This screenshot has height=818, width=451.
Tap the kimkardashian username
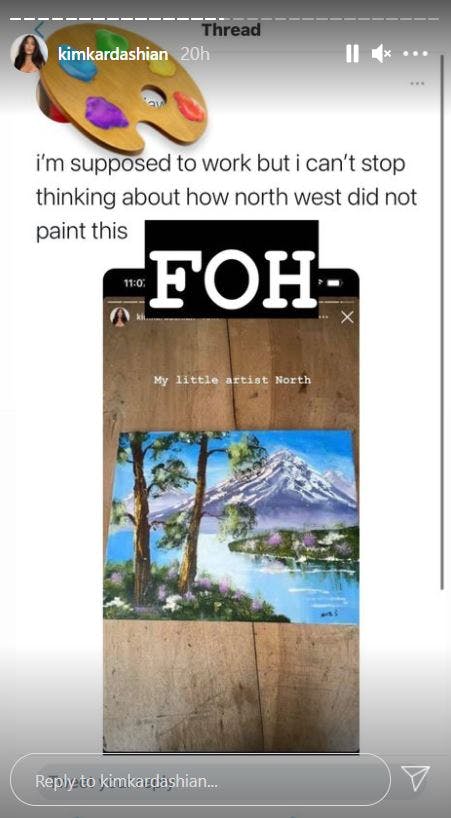[x=113, y=54]
